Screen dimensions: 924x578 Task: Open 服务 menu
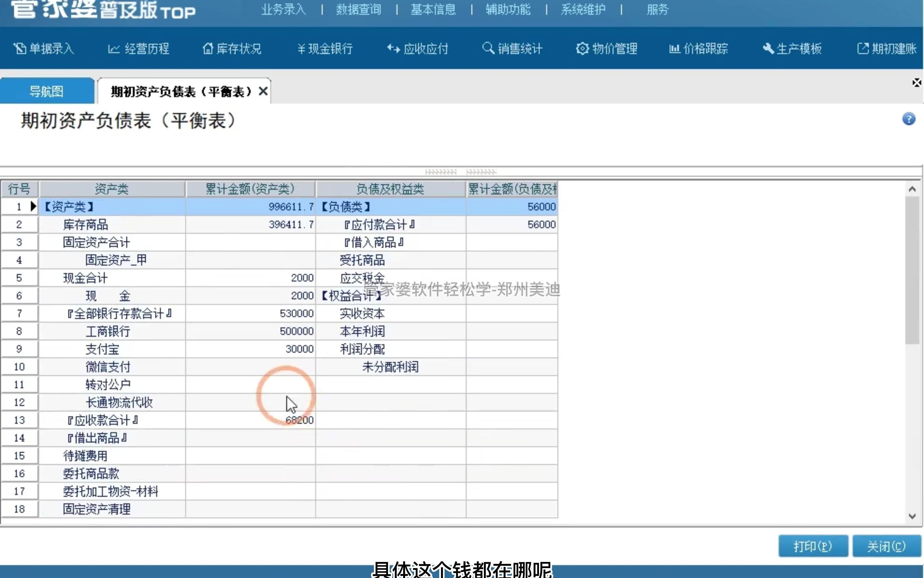click(x=657, y=9)
